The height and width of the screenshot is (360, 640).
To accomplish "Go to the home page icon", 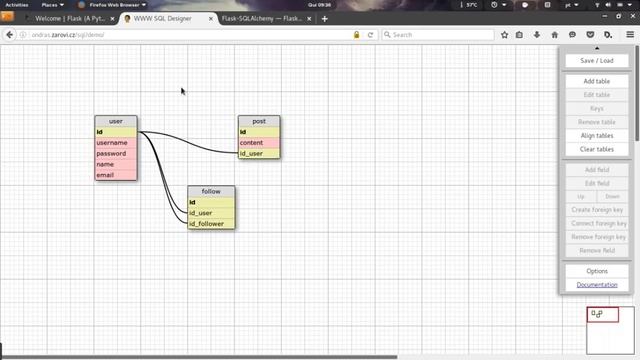I will click(x=554, y=35).
